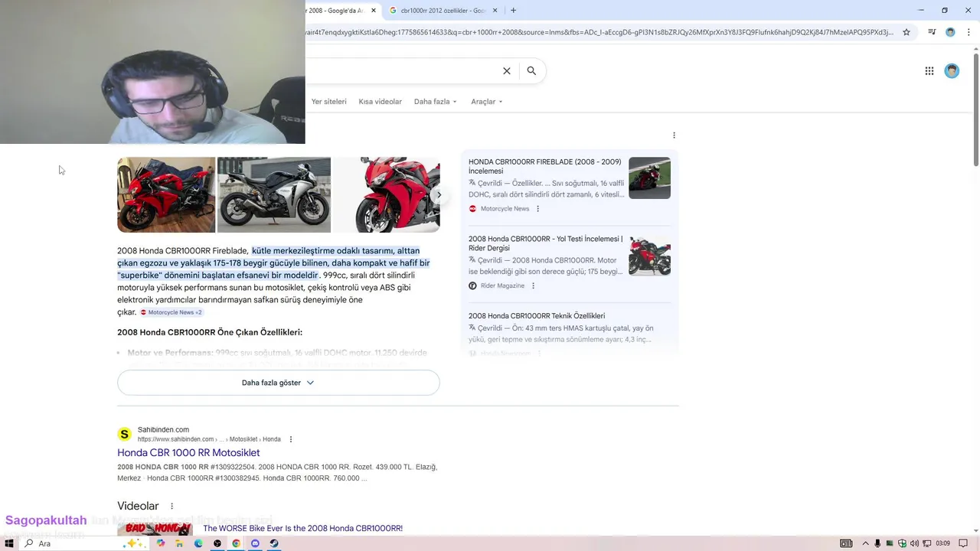Click the Sahibinden.com site name text
Viewport: 980px width, 551px height.
(x=163, y=429)
